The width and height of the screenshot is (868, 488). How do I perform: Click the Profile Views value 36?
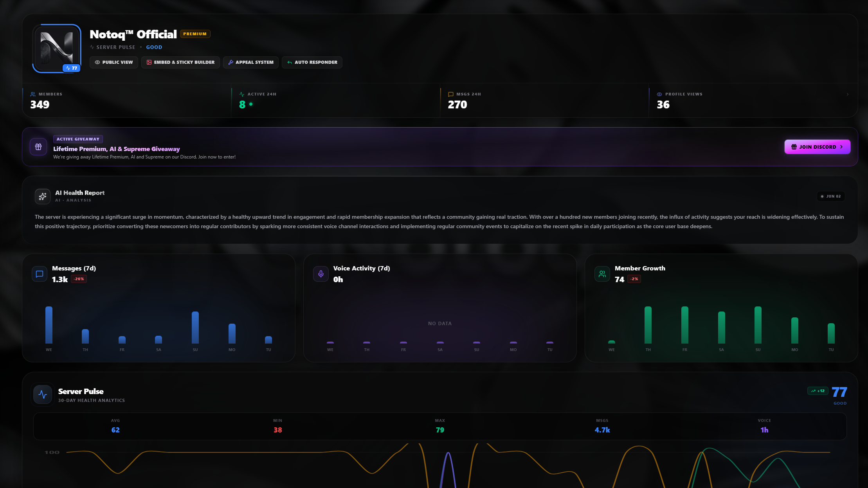click(x=663, y=105)
